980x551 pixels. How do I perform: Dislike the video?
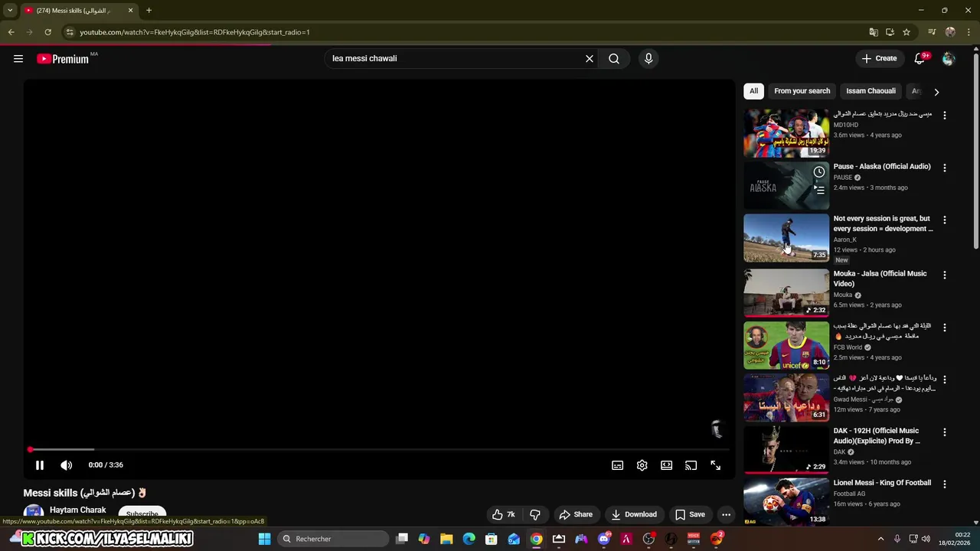tap(535, 514)
